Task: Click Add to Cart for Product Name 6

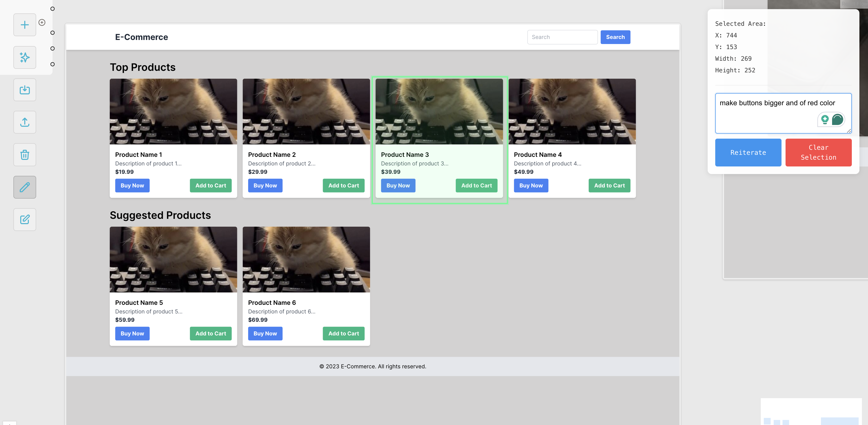Action: point(343,333)
